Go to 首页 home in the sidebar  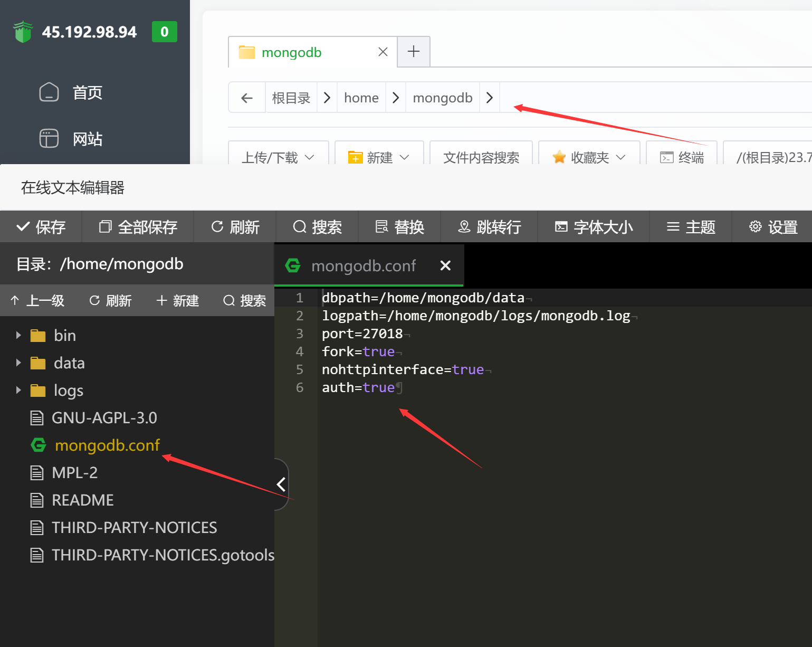pyautogui.click(x=87, y=92)
